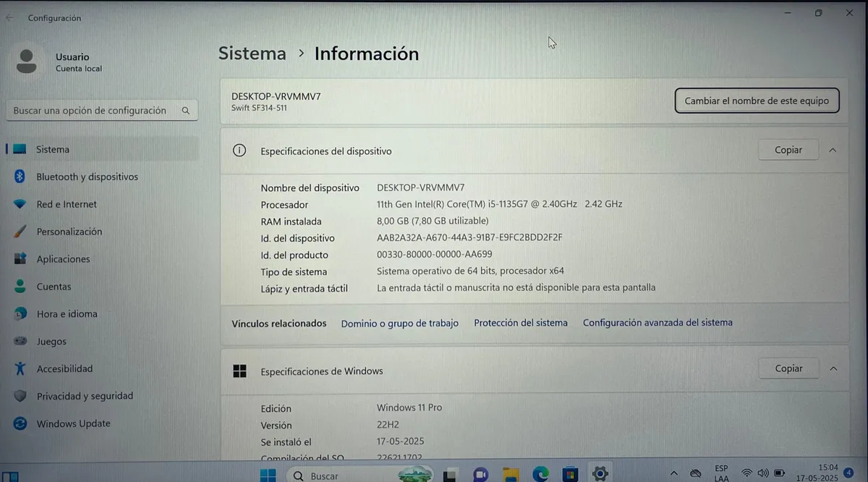The width and height of the screenshot is (868, 482).
Task: Click the magnifier icon in the settings search
Action: (186, 111)
